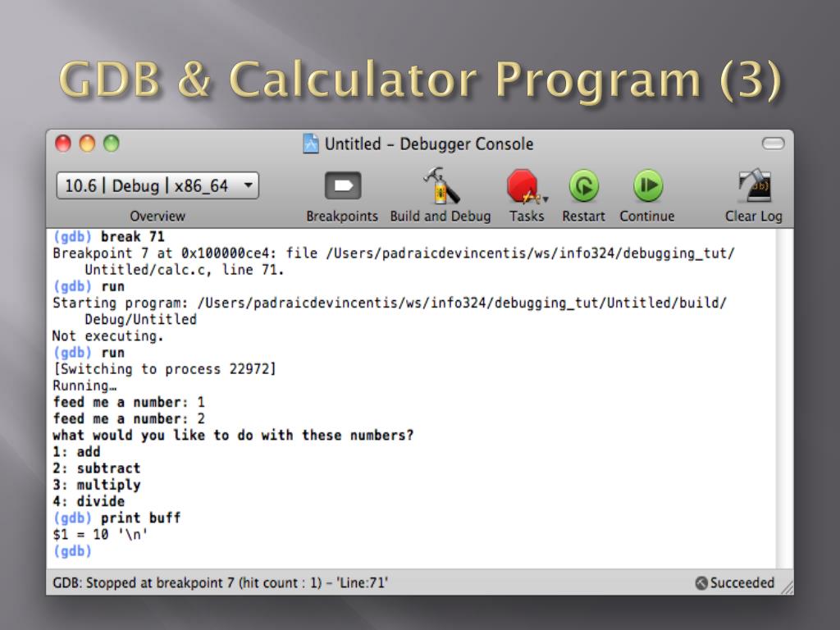
Task: Toggle the toolbar pill button in title bar
Action: click(x=773, y=144)
